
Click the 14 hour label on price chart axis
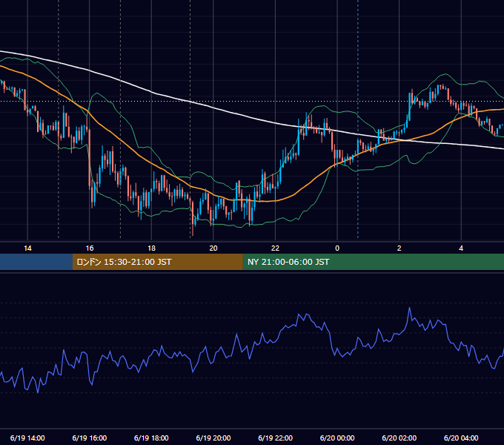[x=27, y=248]
